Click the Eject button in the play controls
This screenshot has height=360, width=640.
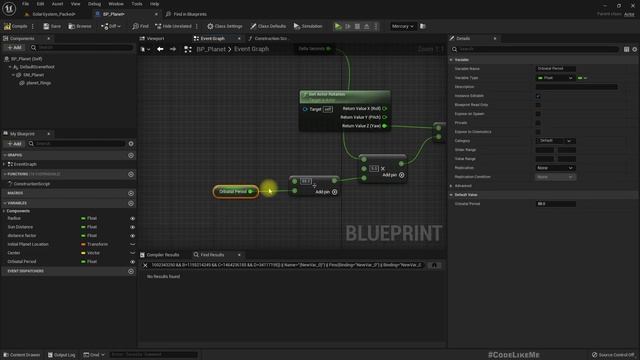[367, 26]
